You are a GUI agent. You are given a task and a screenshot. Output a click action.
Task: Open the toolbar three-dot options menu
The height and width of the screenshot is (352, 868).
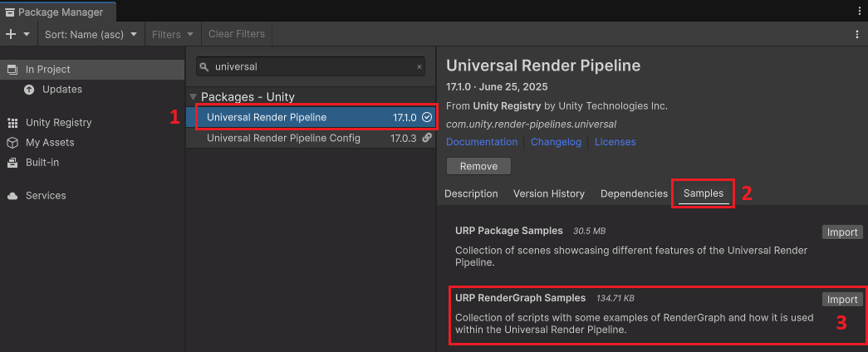tap(857, 34)
